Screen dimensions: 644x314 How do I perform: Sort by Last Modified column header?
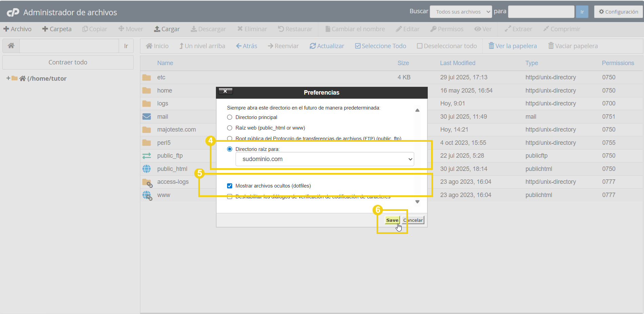coord(458,63)
